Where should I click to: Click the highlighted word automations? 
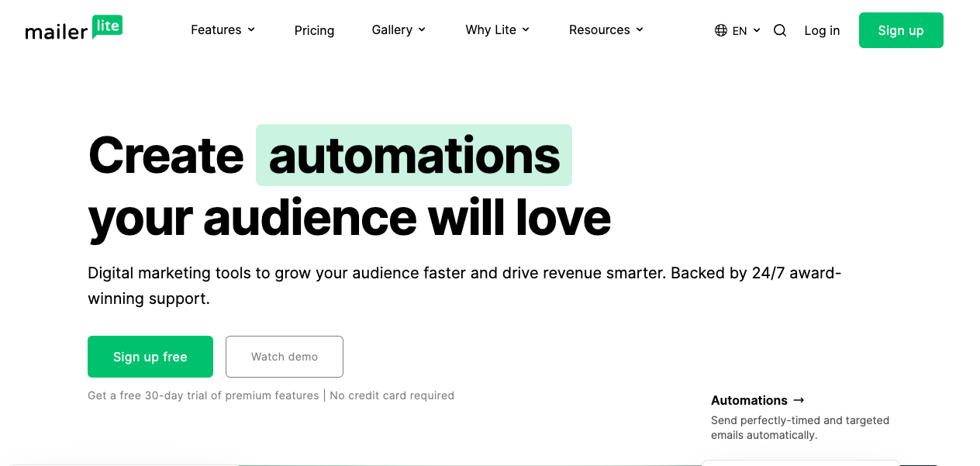[x=414, y=155]
